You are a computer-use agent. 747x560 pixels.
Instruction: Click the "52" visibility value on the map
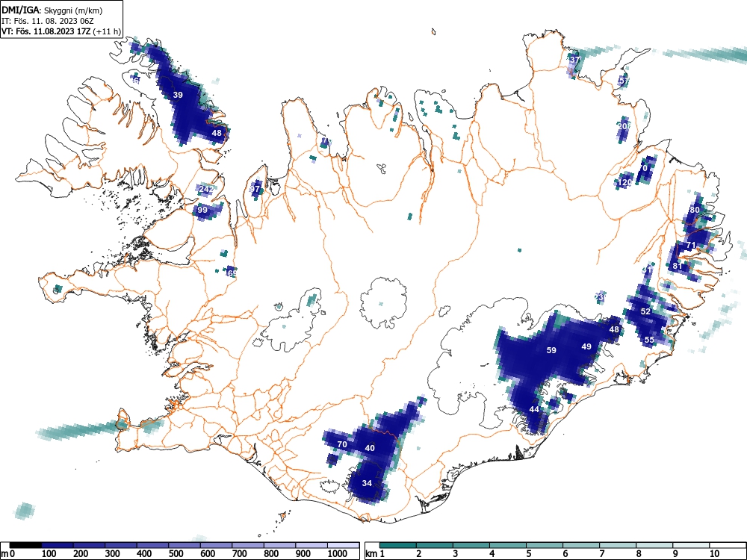pyautogui.click(x=645, y=311)
